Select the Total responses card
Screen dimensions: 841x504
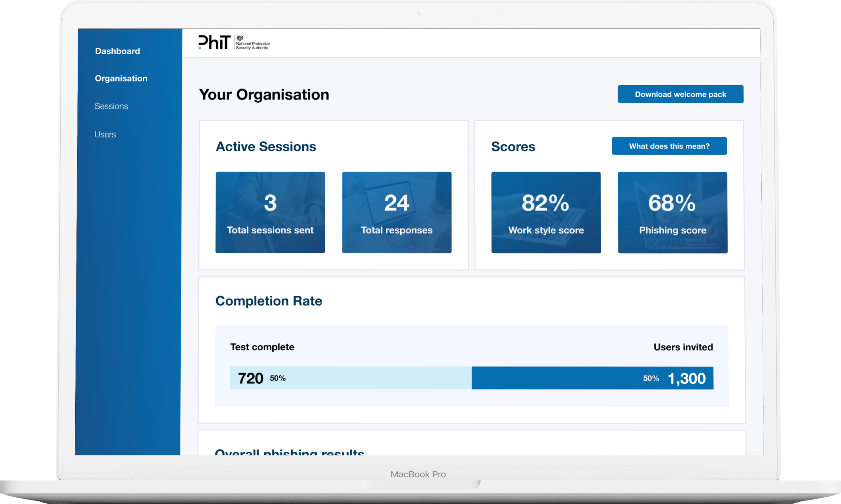pos(396,212)
